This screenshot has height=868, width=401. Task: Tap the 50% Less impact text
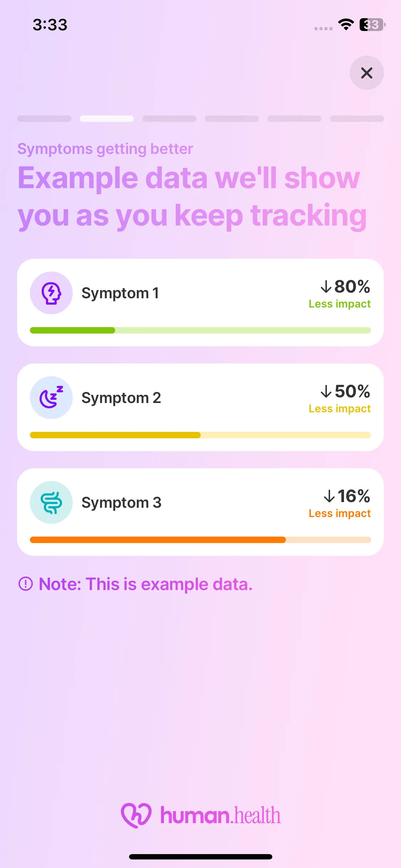pos(340,408)
